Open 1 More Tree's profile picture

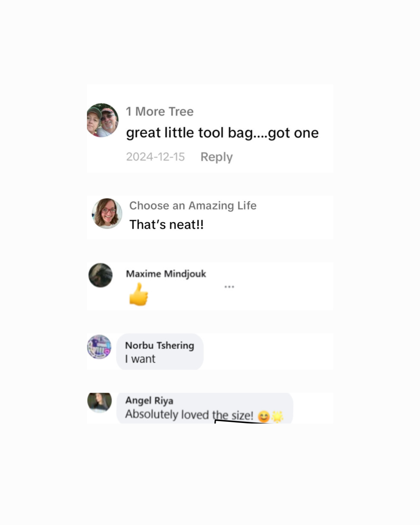tap(103, 120)
